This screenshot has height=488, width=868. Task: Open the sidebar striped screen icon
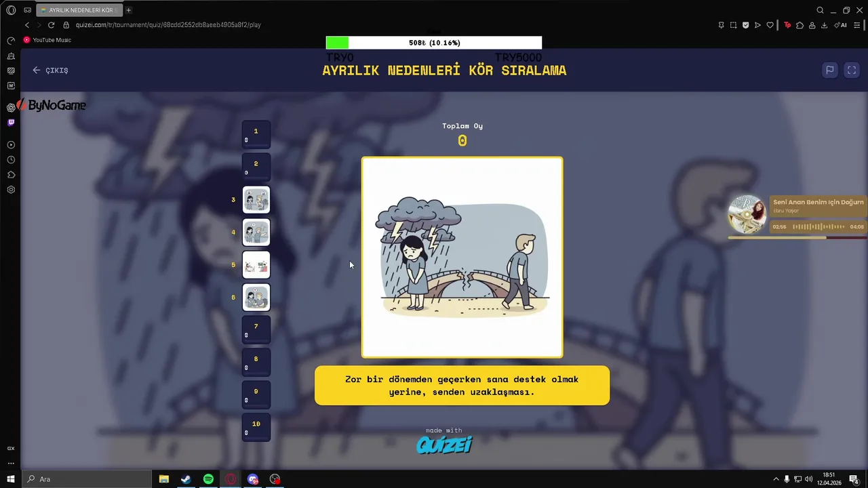pyautogui.click(x=11, y=70)
